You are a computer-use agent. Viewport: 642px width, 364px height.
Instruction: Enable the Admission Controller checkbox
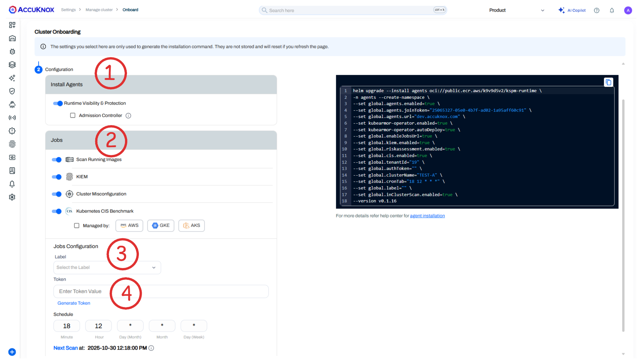pyautogui.click(x=73, y=115)
